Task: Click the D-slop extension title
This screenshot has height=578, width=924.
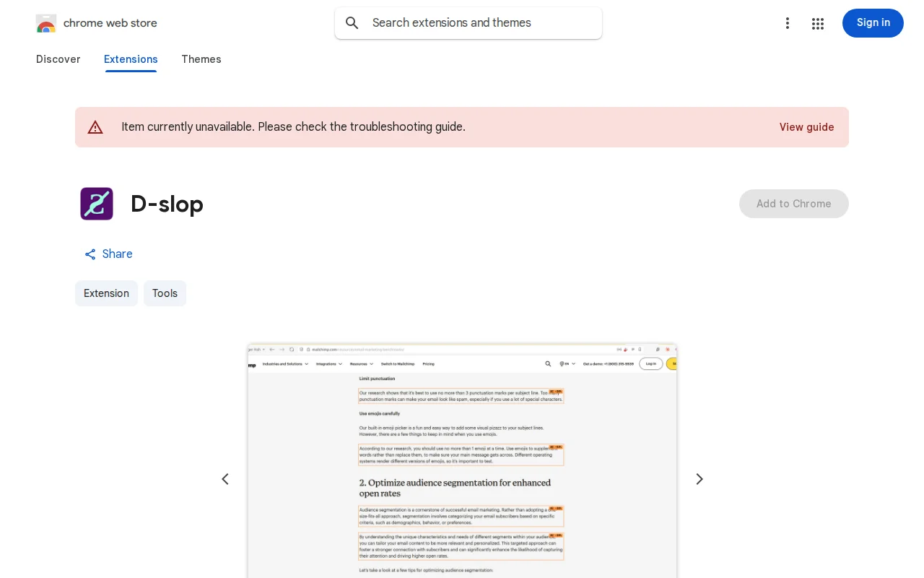Action: (167, 204)
